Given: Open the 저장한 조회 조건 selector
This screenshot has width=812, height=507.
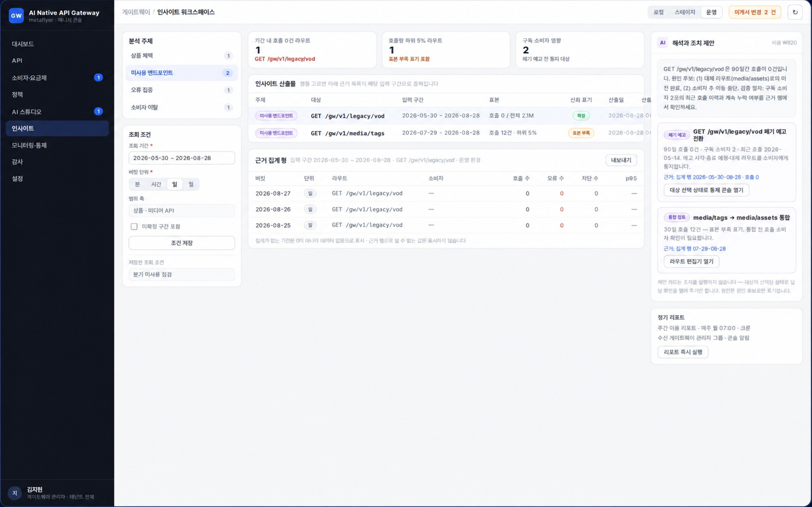Looking at the screenshot, I should (x=182, y=274).
